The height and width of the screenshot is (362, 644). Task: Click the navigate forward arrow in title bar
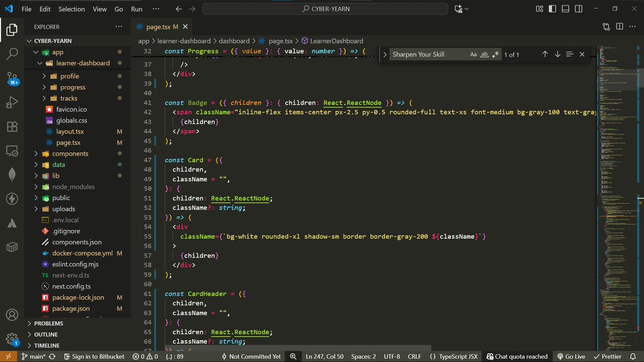tap(192, 9)
